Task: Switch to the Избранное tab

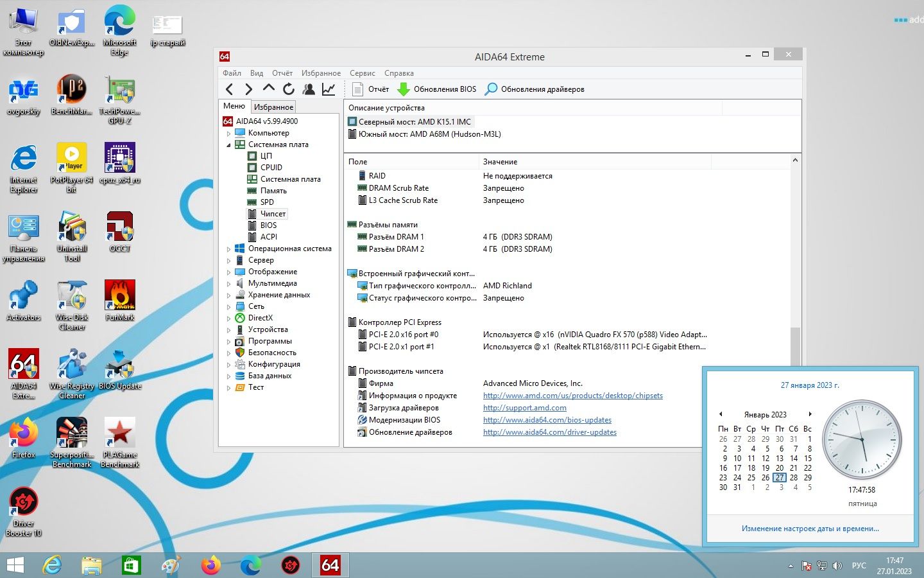Action: (273, 107)
